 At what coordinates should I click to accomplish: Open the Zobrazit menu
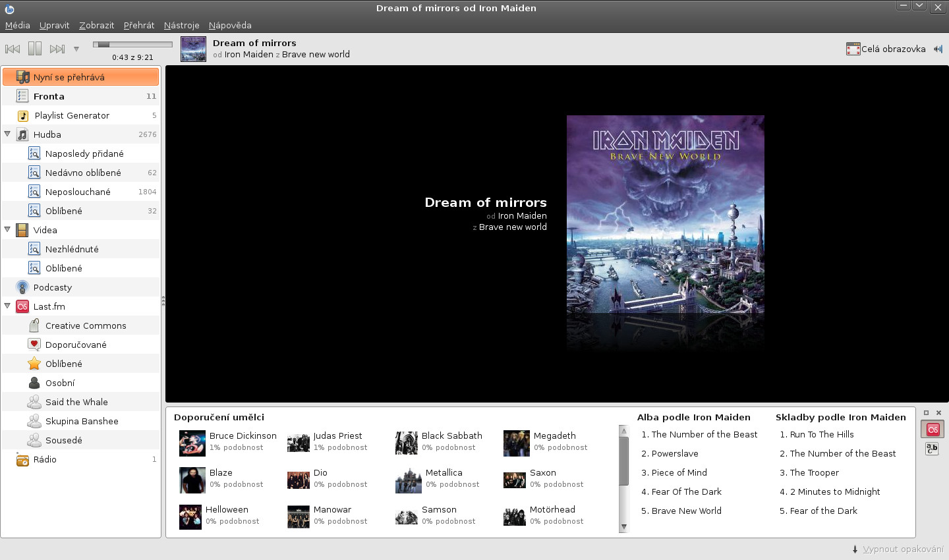pos(96,25)
